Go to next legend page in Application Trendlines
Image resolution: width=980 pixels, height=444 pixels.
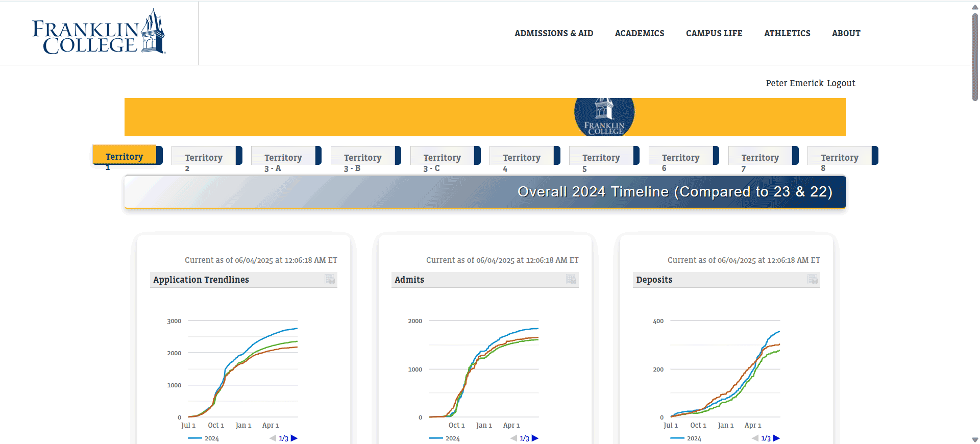tap(294, 438)
